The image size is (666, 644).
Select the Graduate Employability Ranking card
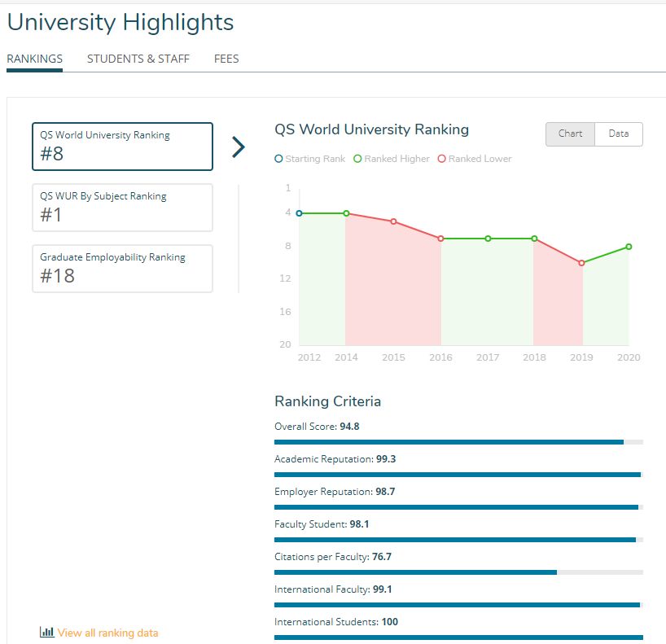coord(122,269)
